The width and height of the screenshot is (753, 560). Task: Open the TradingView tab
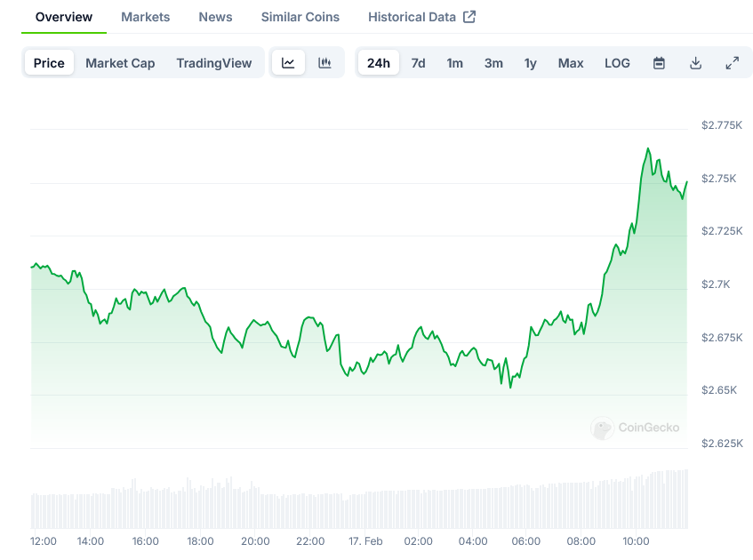pos(213,62)
